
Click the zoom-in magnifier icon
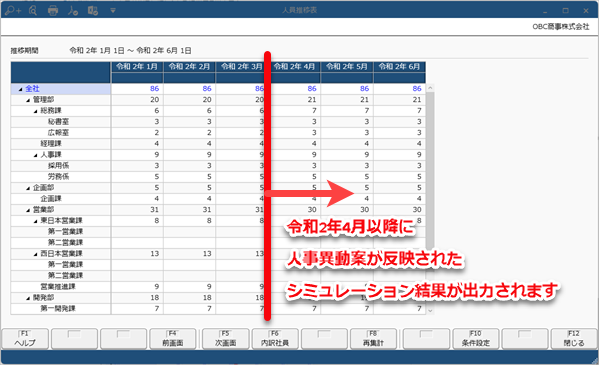(13, 11)
